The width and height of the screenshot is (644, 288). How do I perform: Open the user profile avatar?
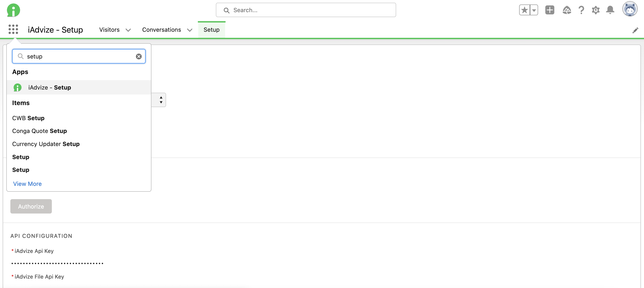(630, 9)
